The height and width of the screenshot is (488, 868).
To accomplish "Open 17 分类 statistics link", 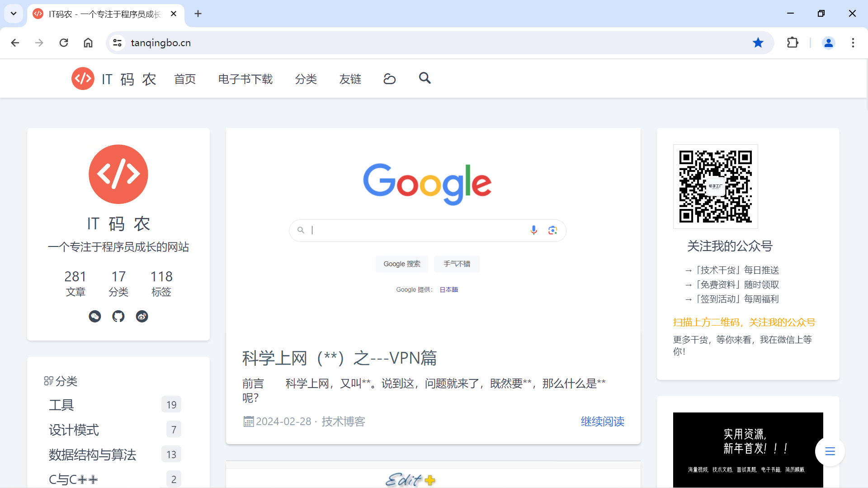I will [118, 283].
